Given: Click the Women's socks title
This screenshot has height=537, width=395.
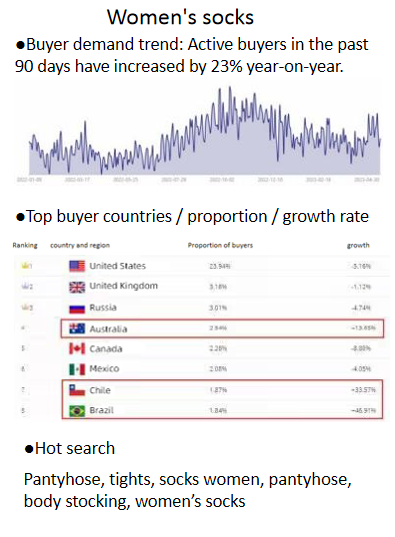Looking at the screenshot, I should (x=180, y=17).
